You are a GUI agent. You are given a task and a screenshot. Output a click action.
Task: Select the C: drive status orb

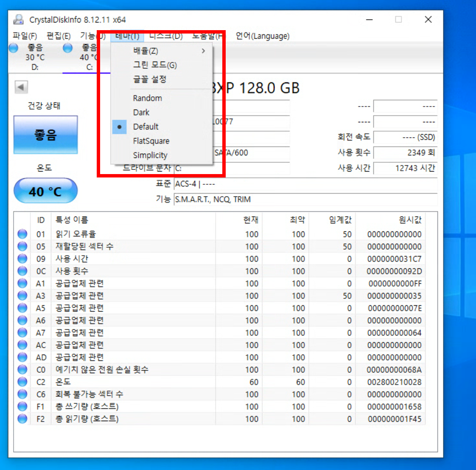coord(68,48)
